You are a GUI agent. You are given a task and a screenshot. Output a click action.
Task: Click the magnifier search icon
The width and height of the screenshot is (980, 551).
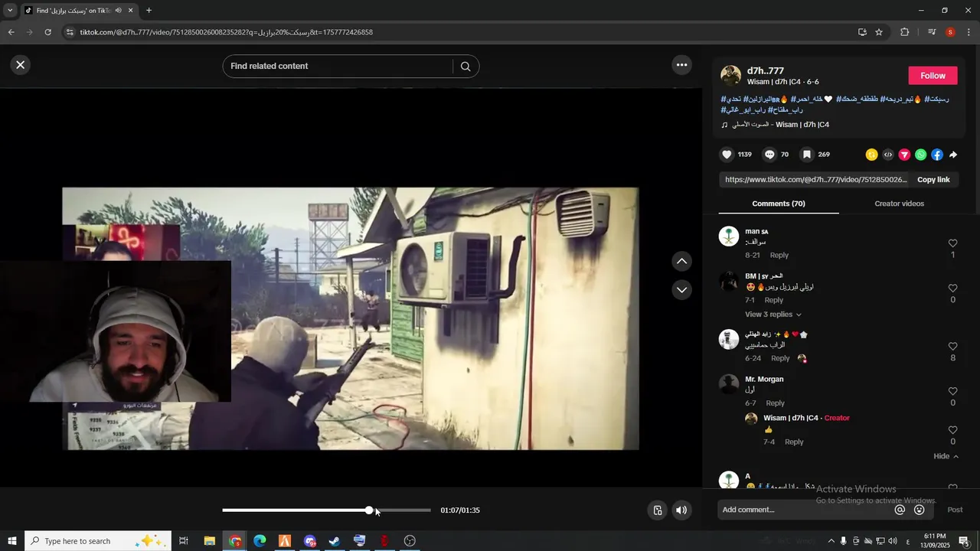pos(465,66)
